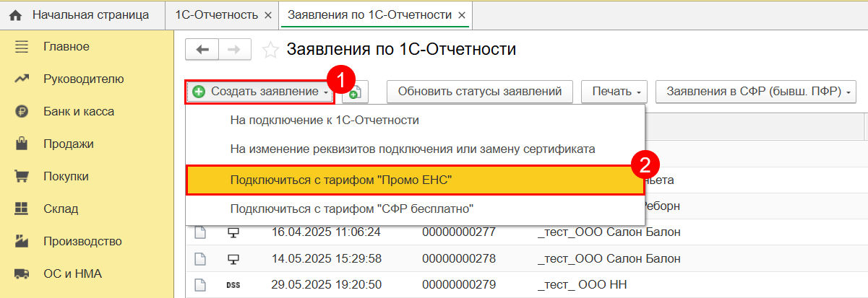This screenshot has width=868, height=298.
Task: Select Подключиться с тарифом "Промо ЕНС"
Action: click(x=415, y=180)
